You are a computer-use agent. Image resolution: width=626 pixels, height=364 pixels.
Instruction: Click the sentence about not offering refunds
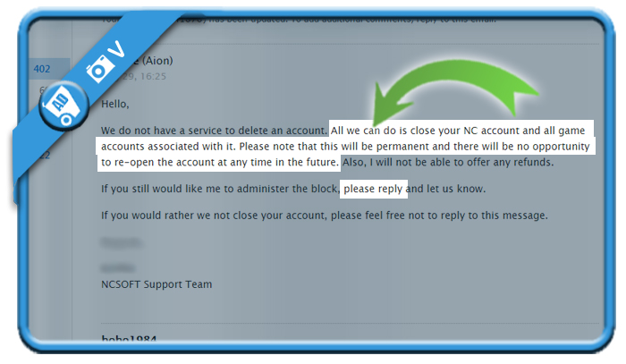point(448,163)
